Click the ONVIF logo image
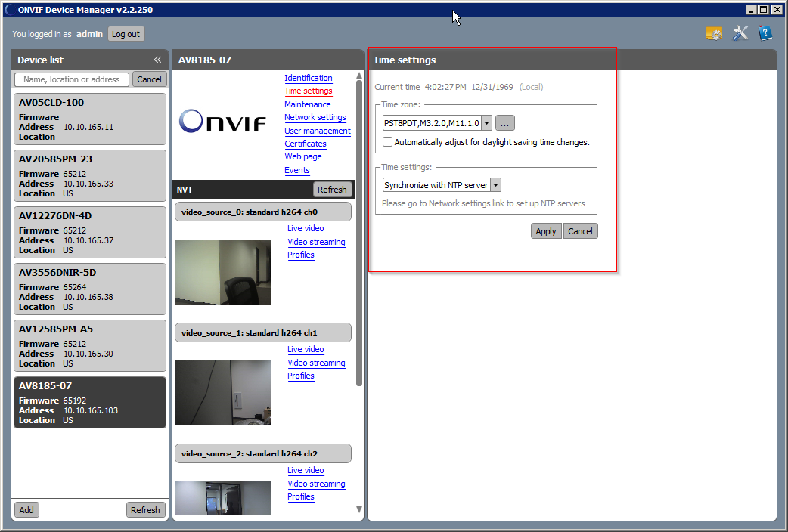The width and height of the screenshot is (788, 532). [222, 121]
